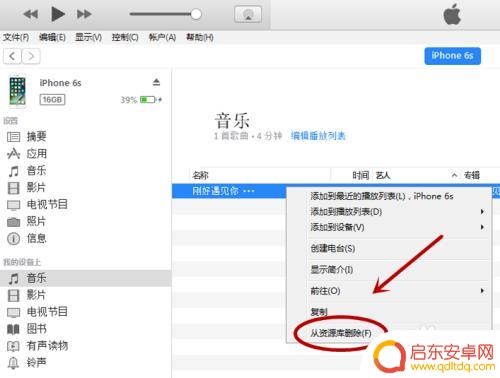Sort by the 专辑 column header
The height and width of the screenshot is (378, 500).
[x=472, y=175]
